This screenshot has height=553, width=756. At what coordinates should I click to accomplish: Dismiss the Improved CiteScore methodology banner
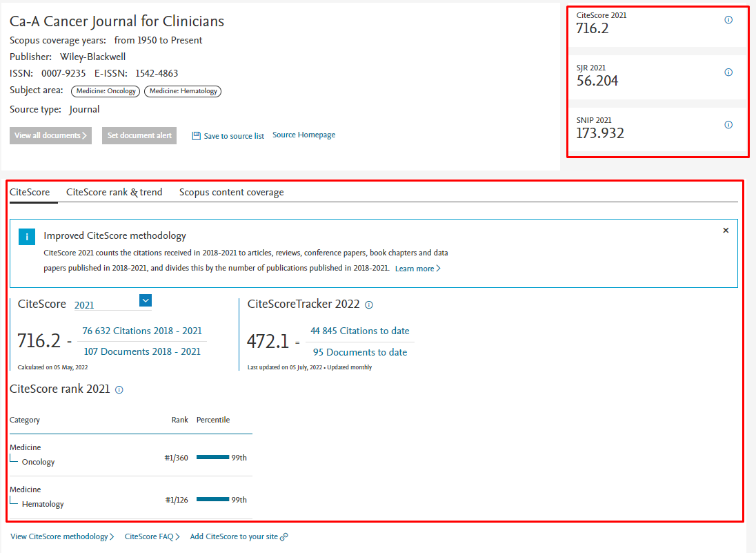click(726, 230)
